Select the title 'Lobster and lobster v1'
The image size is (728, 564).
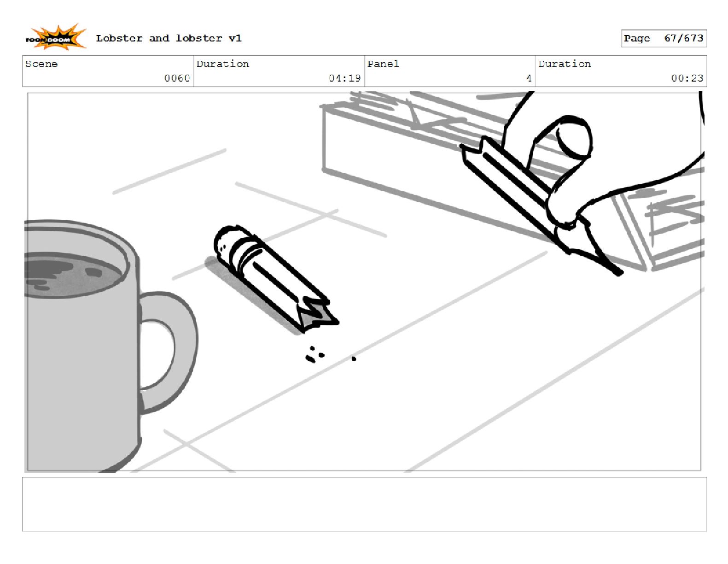click(169, 38)
